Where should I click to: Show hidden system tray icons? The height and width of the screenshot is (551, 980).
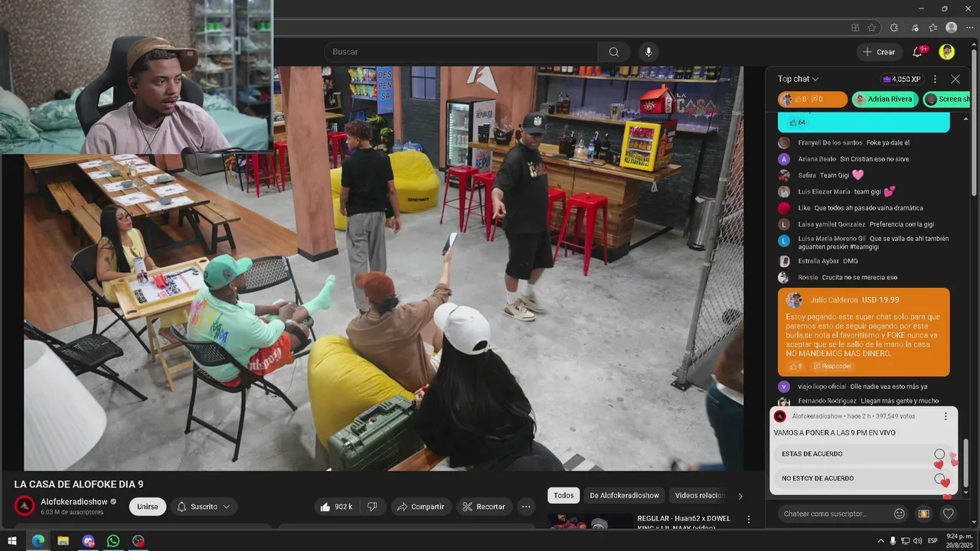click(880, 541)
